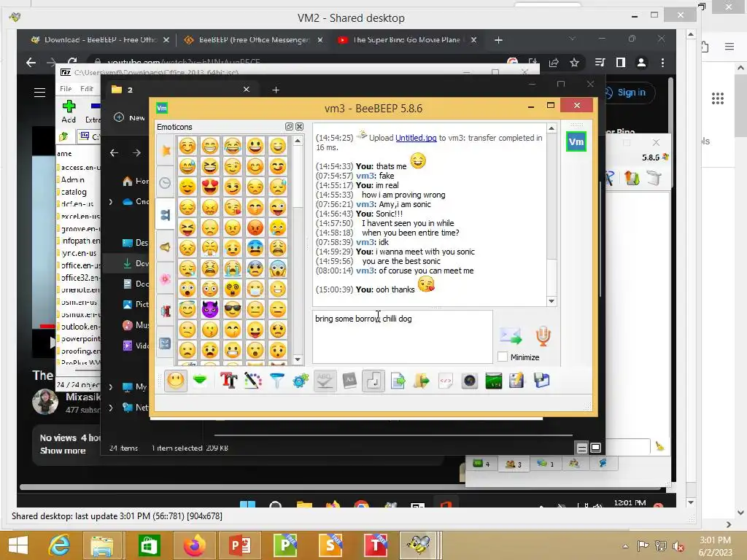The image size is (747, 560).
Task: Click the camera screenshot icon in BeeBEEP
Action: (x=470, y=381)
